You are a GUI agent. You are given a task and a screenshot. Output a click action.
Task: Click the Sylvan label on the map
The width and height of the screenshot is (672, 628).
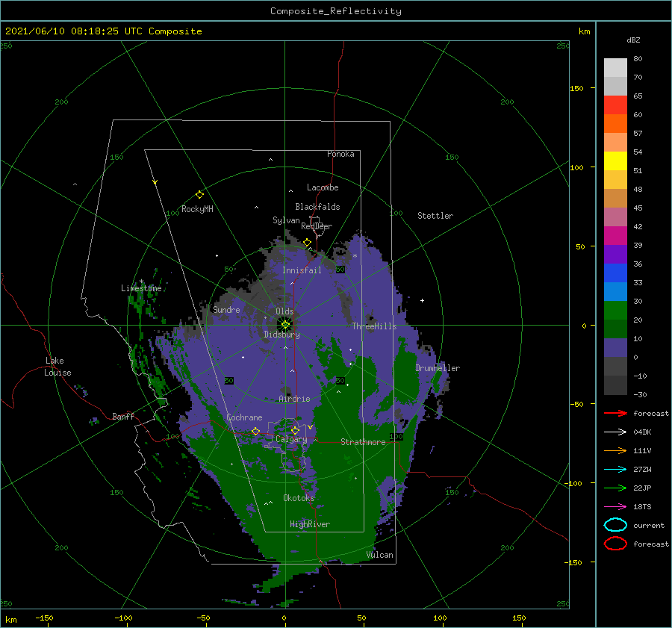coord(286,220)
